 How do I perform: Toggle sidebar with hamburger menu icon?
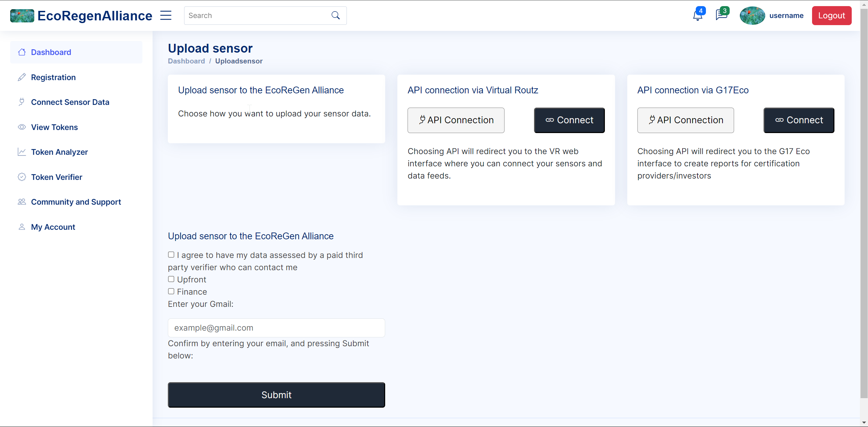click(x=166, y=16)
